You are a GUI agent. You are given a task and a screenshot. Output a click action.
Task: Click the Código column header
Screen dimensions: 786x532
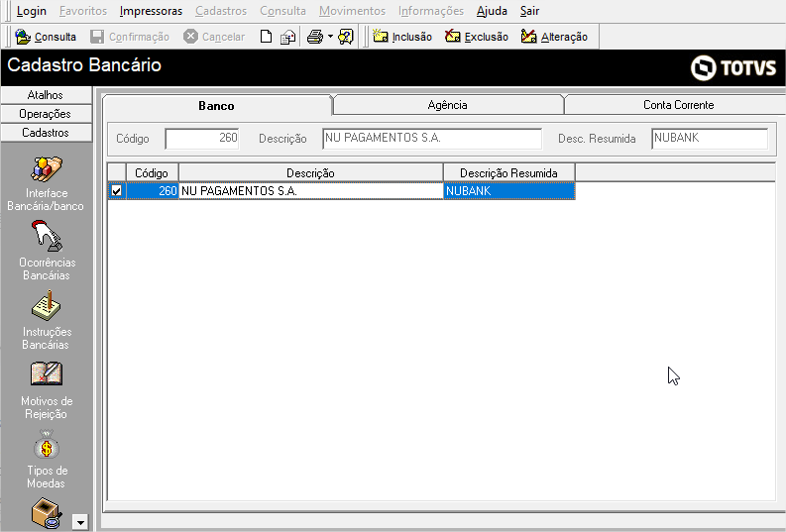pyautogui.click(x=152, y=172)
